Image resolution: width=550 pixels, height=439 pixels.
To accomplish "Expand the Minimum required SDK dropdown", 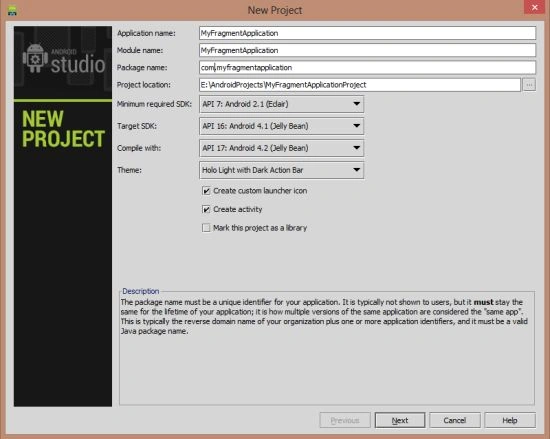I will pos(281,104).
